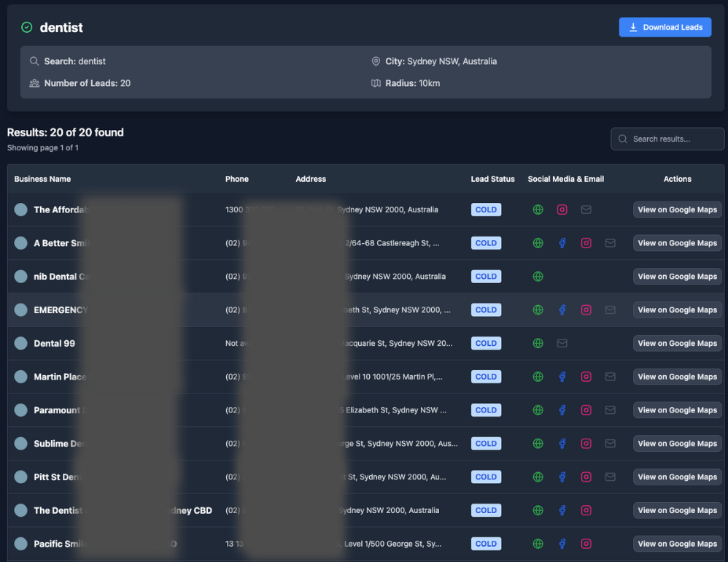The image size is (728, 562).
Task: View nib Dental on Google Maps
Action: coord(677,277)
